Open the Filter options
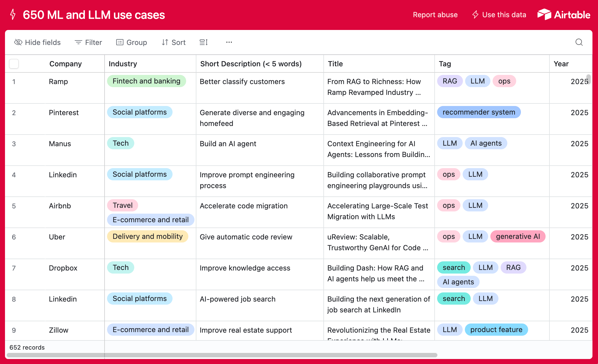 (x=88, y=42)
